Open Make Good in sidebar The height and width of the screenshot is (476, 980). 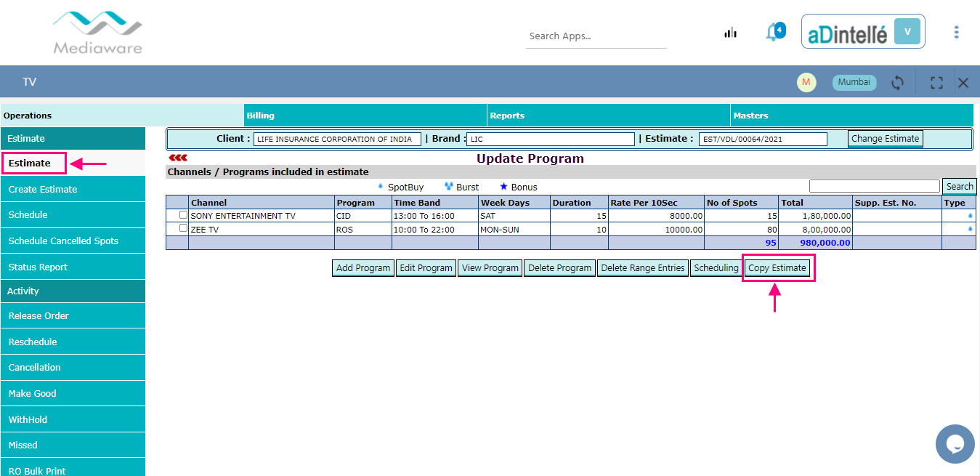(73, 393)
